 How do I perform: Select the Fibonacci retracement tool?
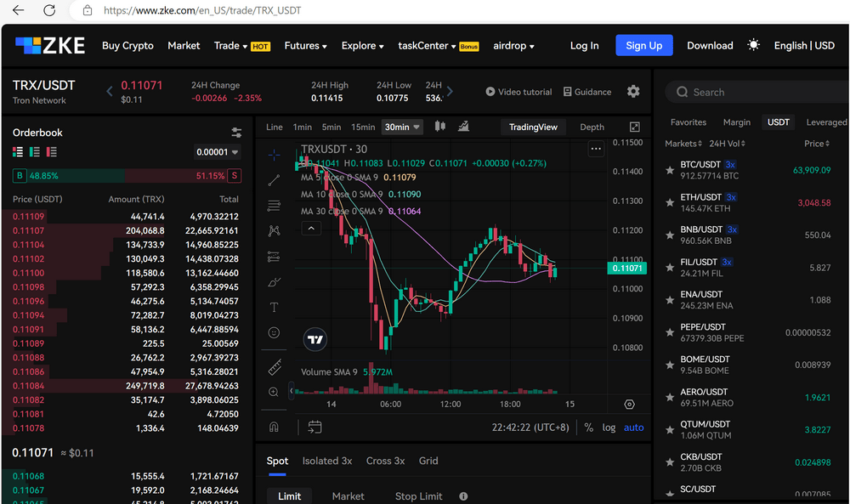[x=275, y=206]
